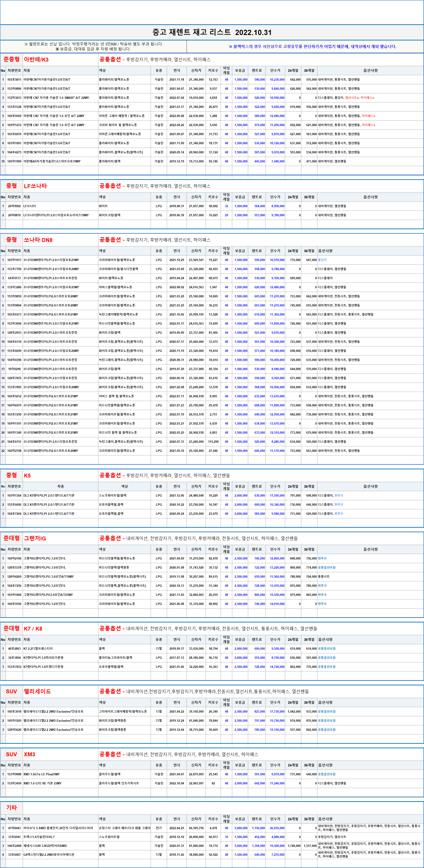Click plate number '33호6941'

14,837
